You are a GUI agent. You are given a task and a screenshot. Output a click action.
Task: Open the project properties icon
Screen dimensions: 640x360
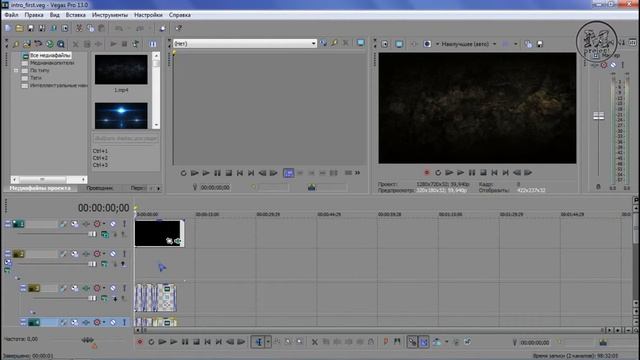click(x=65, y=28)
